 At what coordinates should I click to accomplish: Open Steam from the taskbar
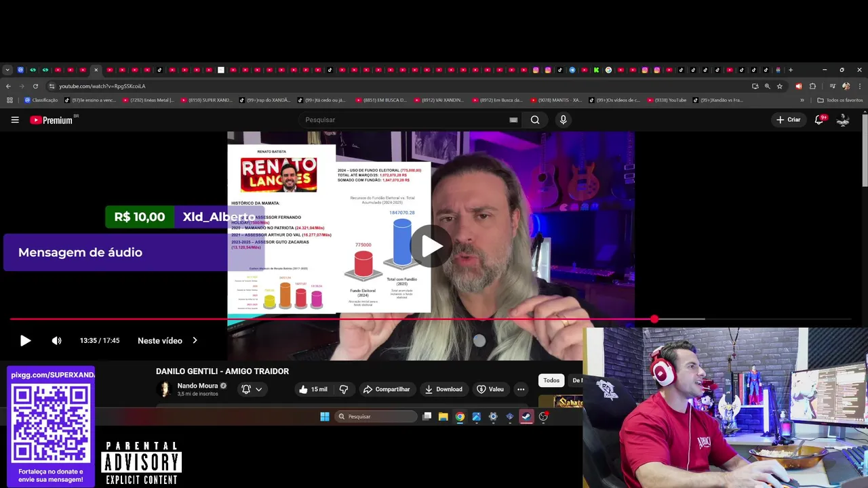pos(526,417)
